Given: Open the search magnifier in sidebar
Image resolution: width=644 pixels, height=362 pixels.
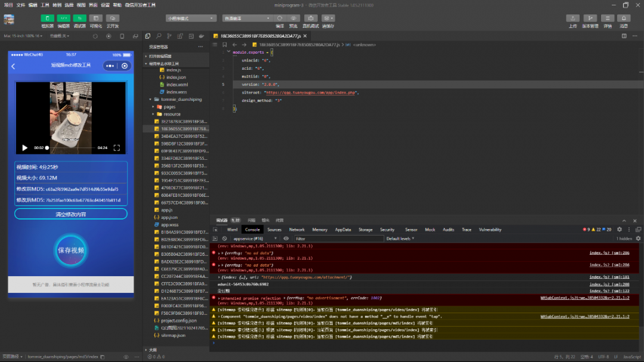Looking at the screenshot, I should [159, 36].
